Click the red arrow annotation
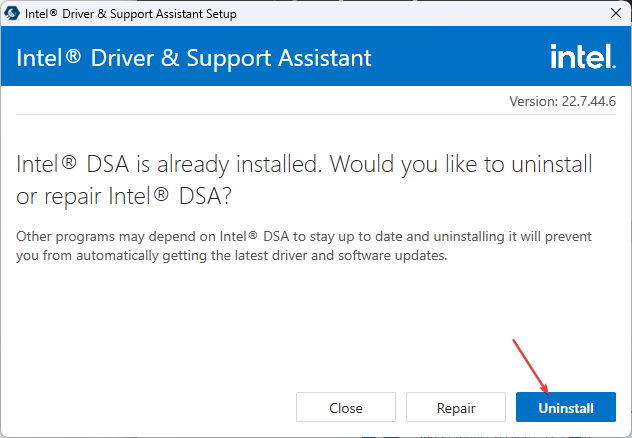 (530, 366)
